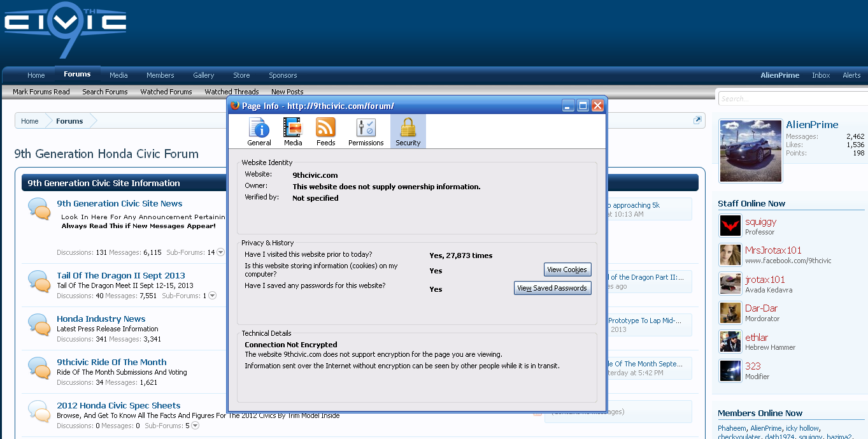
Task: Click the 'Connection Not Encrypted' heading text
Action: 291,345
